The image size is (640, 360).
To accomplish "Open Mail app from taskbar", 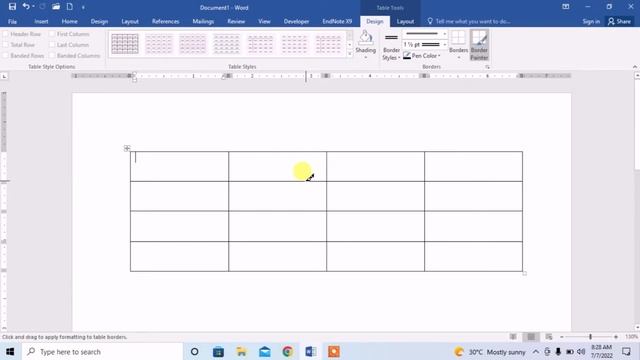I will tap(264, 351).
